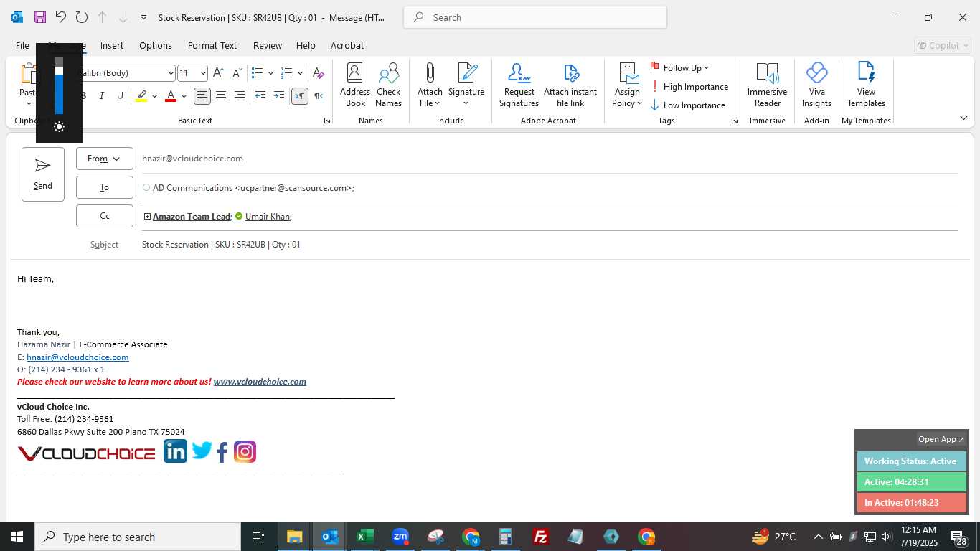Screen dimensions: 980x551
Task: Apply numbered list formatting
Action: pos(287,73)
